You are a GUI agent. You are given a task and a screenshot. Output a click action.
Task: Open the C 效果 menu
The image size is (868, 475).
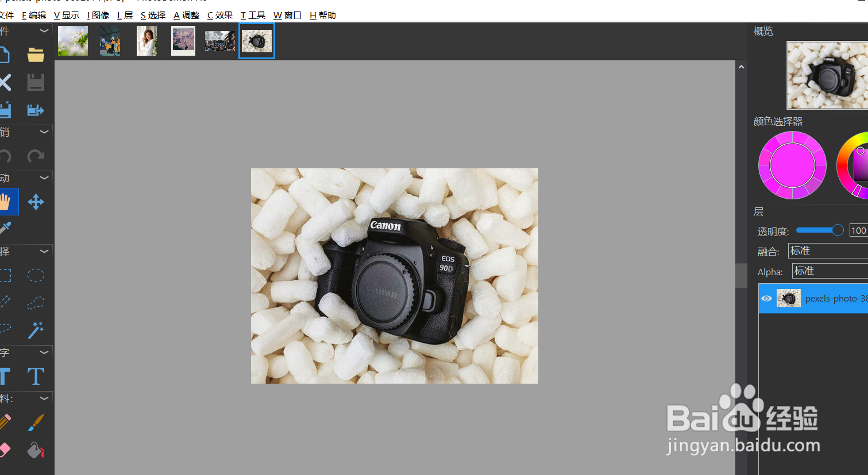point(220,16)
